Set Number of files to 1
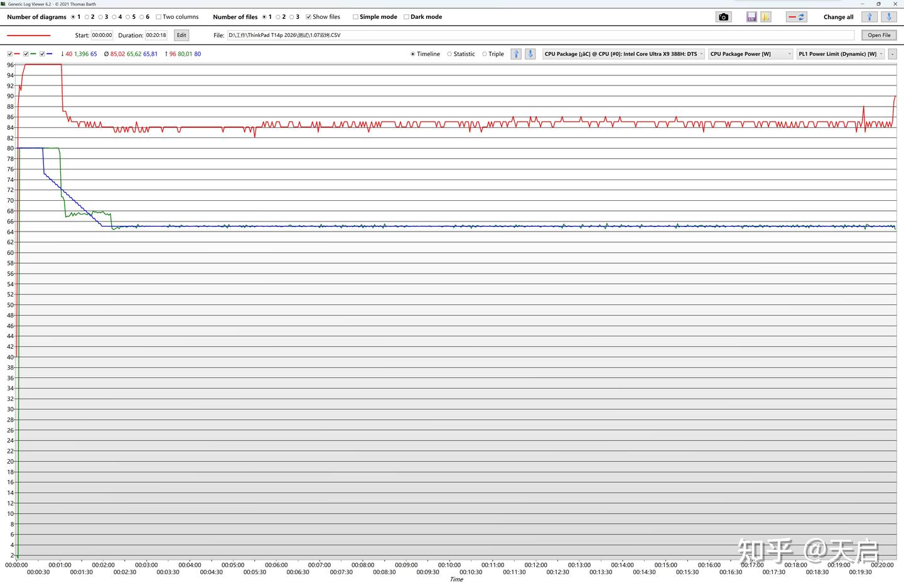The image size is (904, 588). 264,17
